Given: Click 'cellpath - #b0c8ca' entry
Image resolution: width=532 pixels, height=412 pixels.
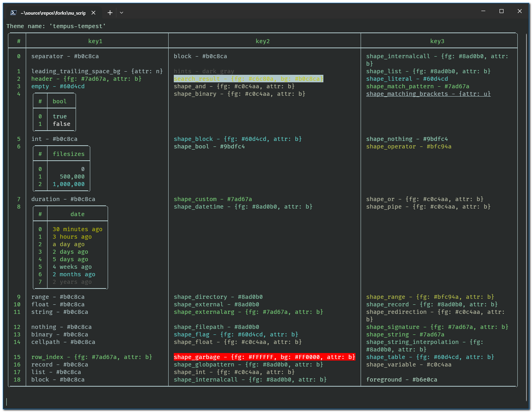Looking at the screenshot, I should pyautogui.click(x=63, y=342).
